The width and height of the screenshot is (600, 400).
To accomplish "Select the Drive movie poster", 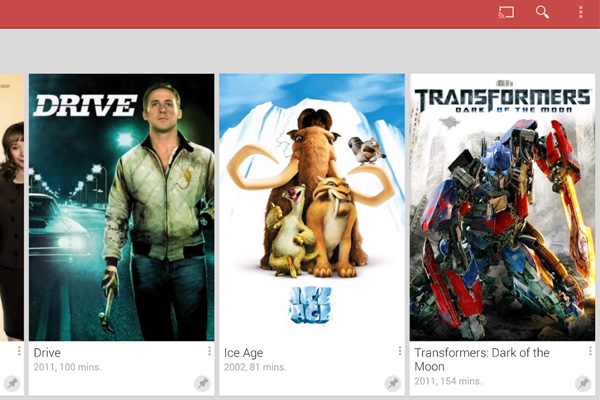I will [x=122, y=207].
